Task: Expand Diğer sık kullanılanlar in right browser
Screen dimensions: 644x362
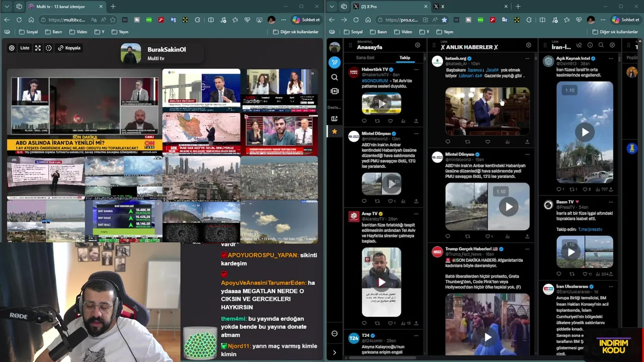Action: tap(616, 32)
